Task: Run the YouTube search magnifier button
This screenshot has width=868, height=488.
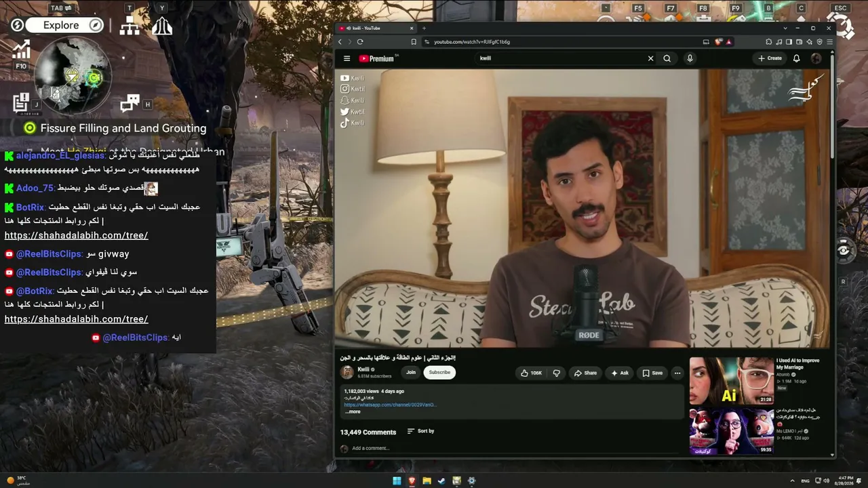Action: click(667, 58)
